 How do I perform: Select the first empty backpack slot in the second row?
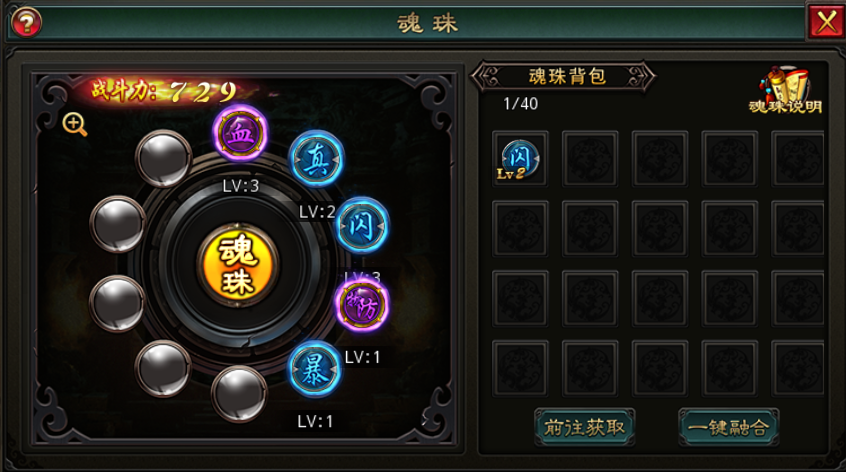[x=520, y=229]
